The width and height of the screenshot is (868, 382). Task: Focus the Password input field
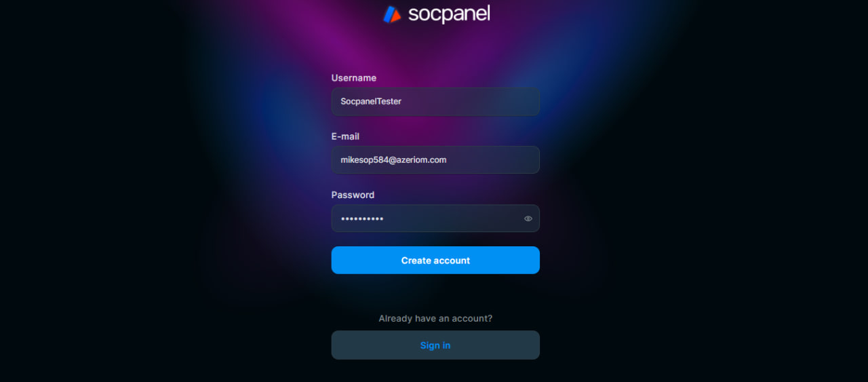tap(427, 218)
